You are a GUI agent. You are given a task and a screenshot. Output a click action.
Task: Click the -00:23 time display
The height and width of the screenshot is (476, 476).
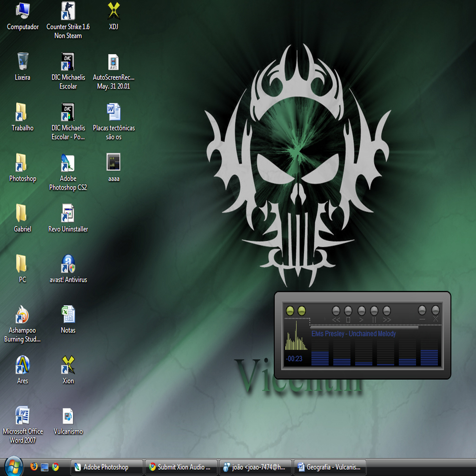click(294, 358)
